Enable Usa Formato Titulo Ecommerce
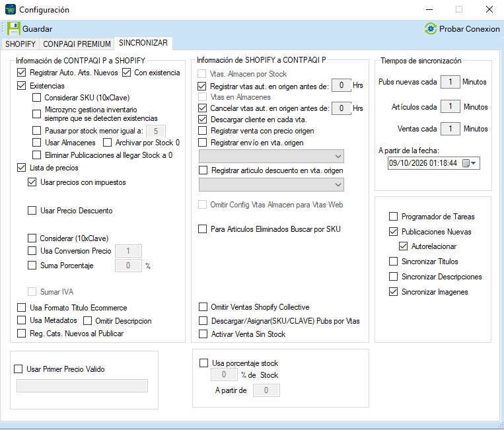The width and height of the screenshot is (504, 430). 22,308
